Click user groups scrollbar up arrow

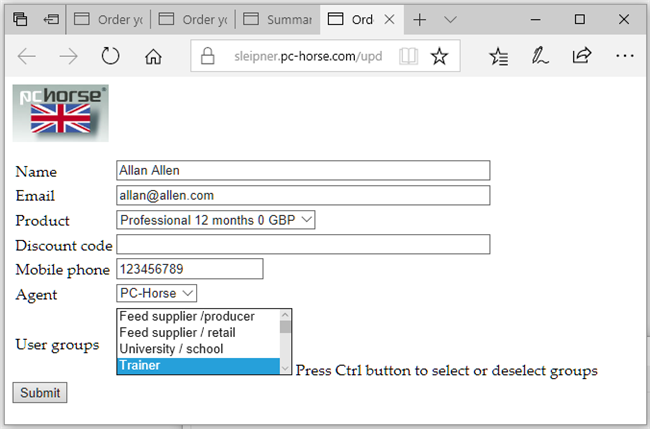285,315
